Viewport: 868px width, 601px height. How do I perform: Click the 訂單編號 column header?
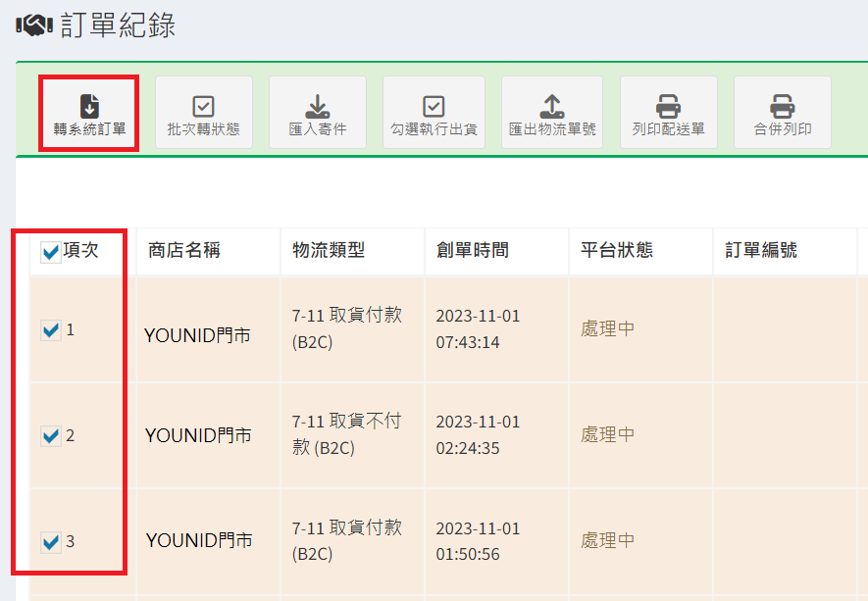(761, 251)
